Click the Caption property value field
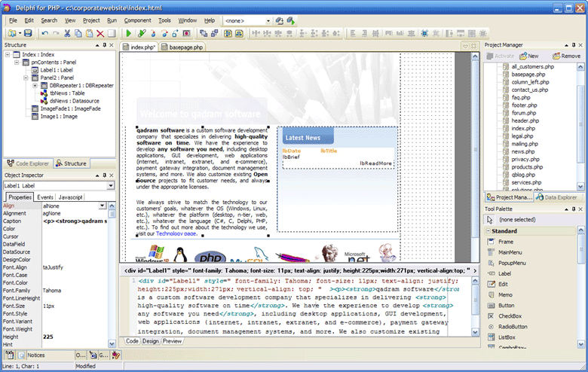The image size is (588, 372). point(75,221)
